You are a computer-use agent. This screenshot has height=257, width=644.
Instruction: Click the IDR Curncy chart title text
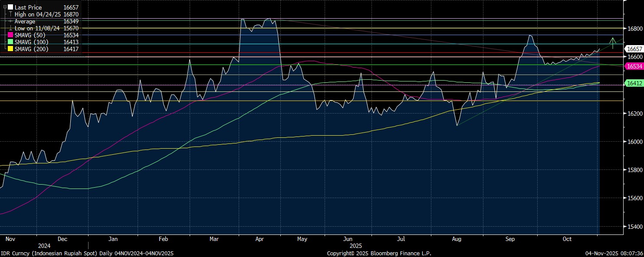click(x=87, y=253)
